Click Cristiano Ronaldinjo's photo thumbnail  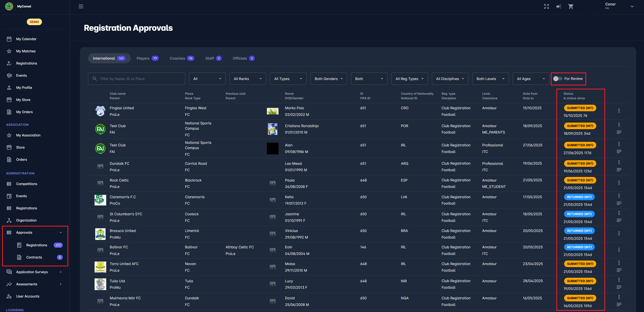coord(272,129)
